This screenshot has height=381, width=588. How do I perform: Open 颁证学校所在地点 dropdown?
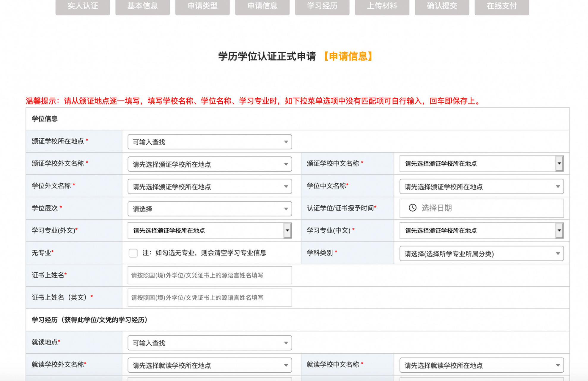coord(210,142)
